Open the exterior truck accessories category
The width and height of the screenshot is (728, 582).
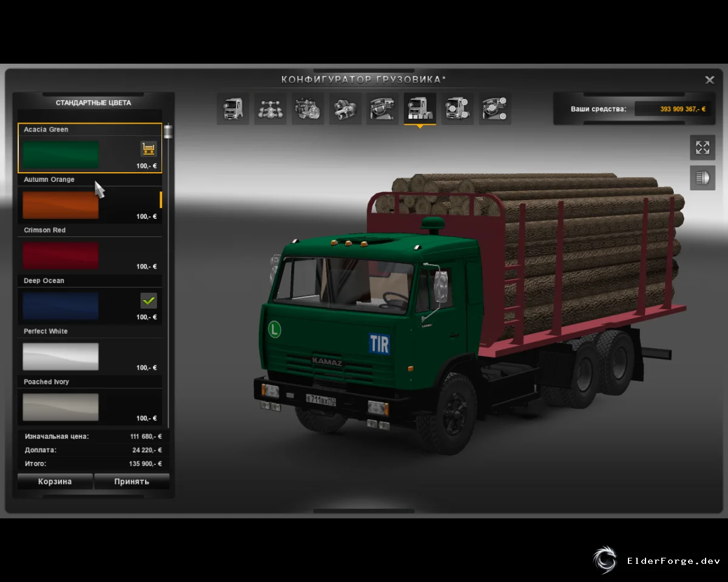point(457,109)
